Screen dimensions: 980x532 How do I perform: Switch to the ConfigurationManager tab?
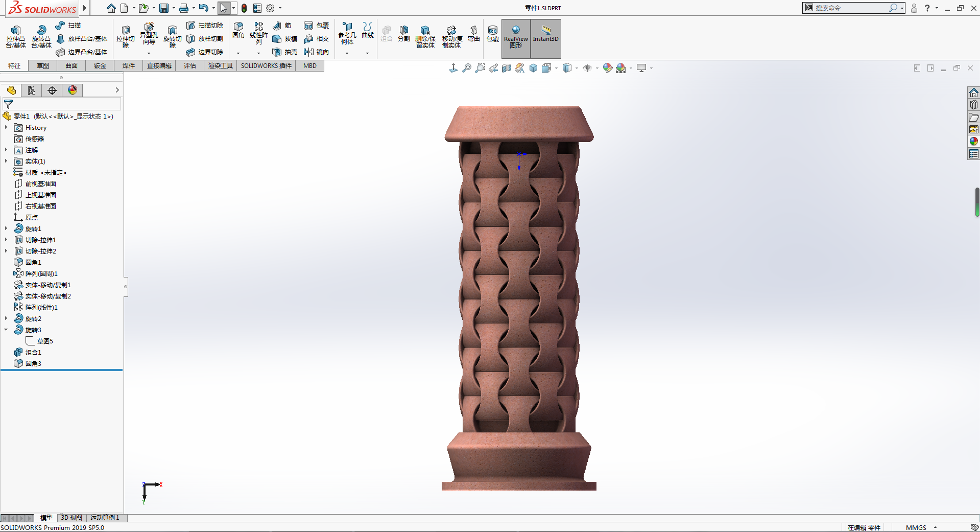52,90
